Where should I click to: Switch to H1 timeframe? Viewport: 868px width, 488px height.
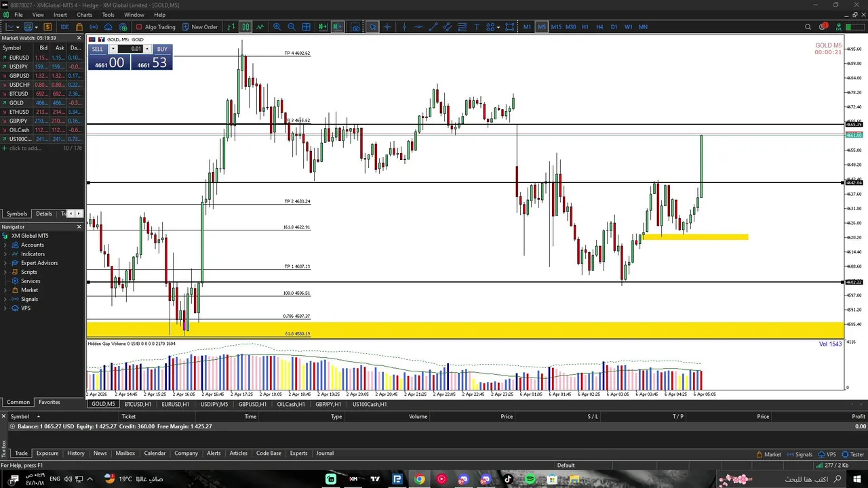click(585, 27)
